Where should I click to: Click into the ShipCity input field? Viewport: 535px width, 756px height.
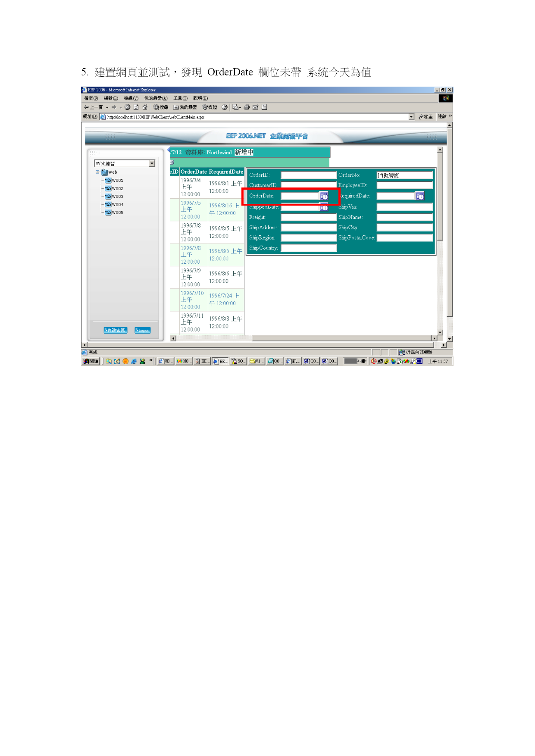pos(405,228)
